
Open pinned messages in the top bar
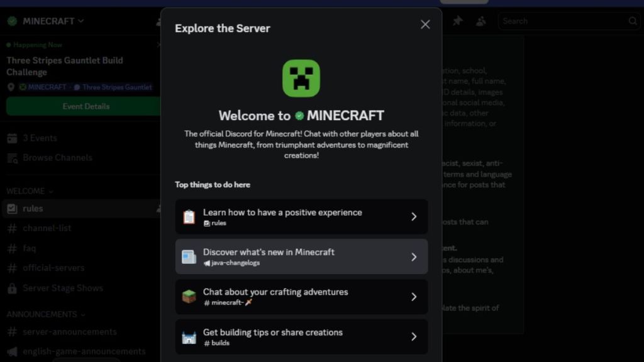(458, 21)
